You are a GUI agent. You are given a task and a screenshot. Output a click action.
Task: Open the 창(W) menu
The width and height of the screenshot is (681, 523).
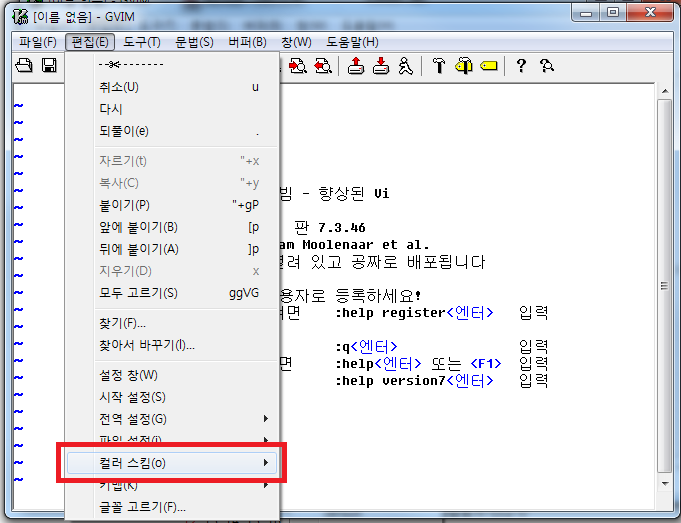coord(296,42)
